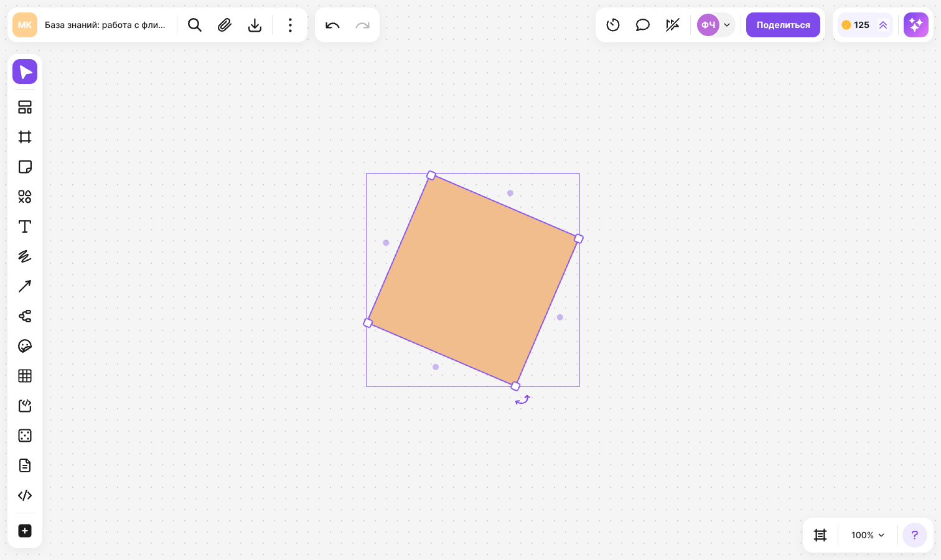The height and width of the screenshot is (560, 941).
Task: Open the code card tool in sidebar
Action: point(25,406)
